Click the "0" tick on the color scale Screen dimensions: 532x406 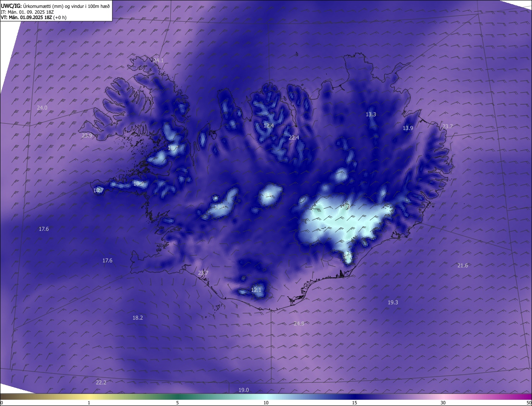[x=2, y=403]
